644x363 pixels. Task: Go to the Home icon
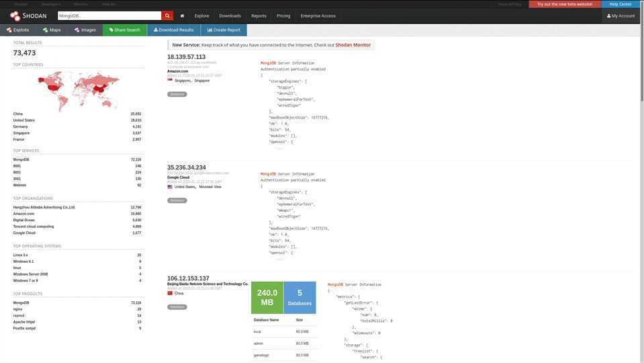[183, 15]
